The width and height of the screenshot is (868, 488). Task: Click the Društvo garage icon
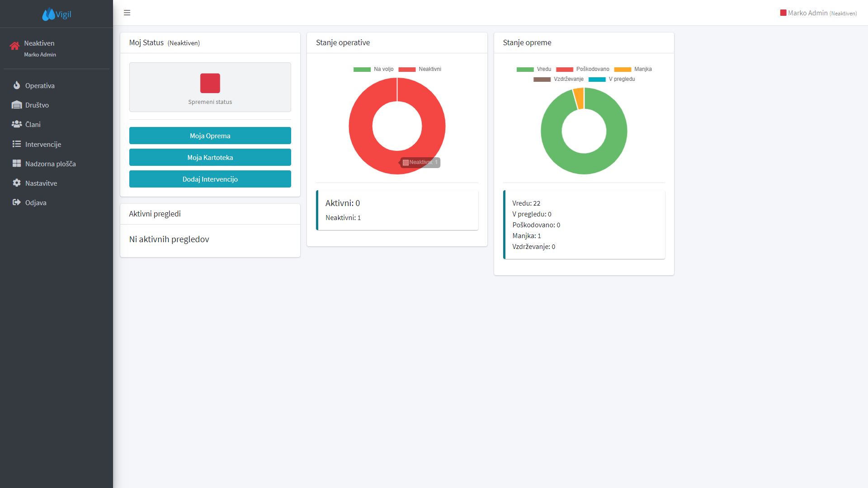coord(17,105)
